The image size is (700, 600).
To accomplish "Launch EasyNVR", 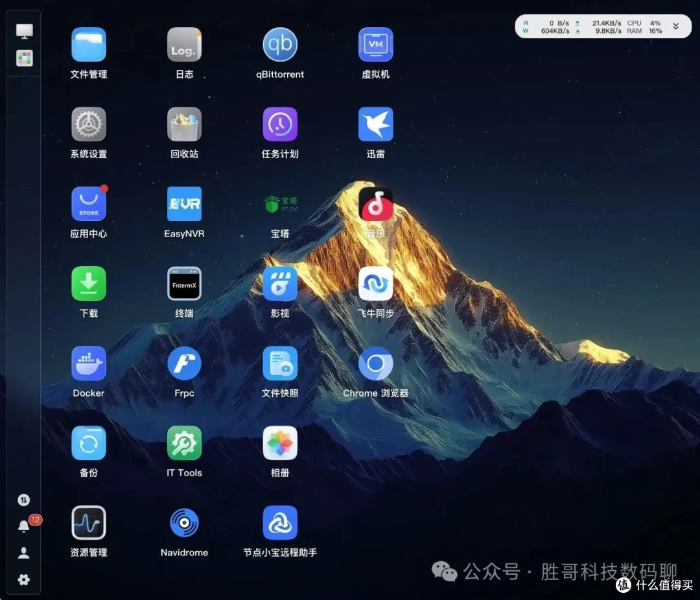I will click(184, 204).
